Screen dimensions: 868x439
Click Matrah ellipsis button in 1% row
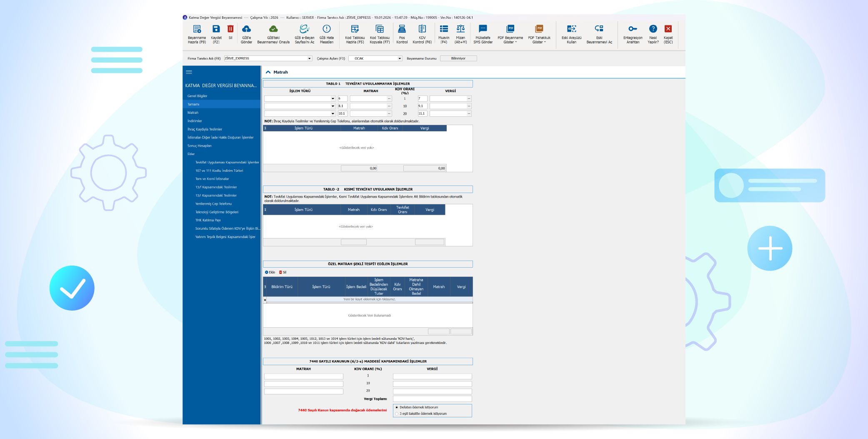389,99
